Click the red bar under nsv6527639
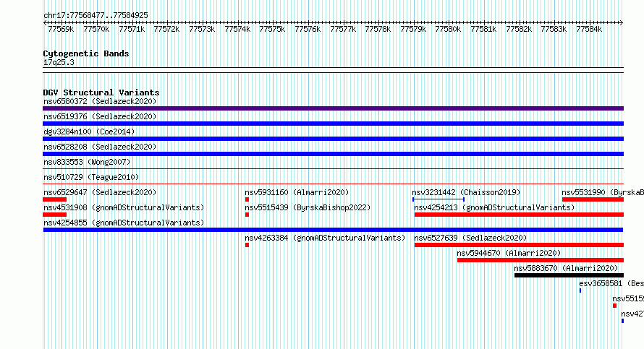Screen dimensions: 644x349 519,245
